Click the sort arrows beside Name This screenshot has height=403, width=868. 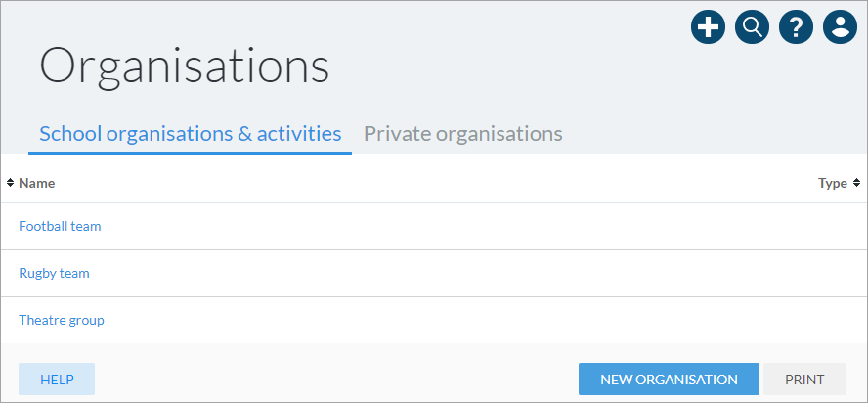pos(10,183)
